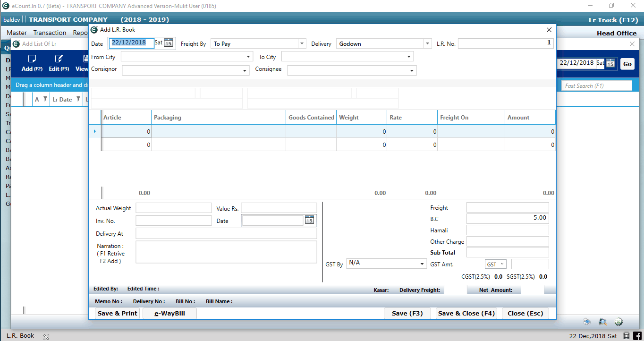
Task: Open the calendar icon beside the Go button
Action: pyautogui.click(x=610, y=63)
